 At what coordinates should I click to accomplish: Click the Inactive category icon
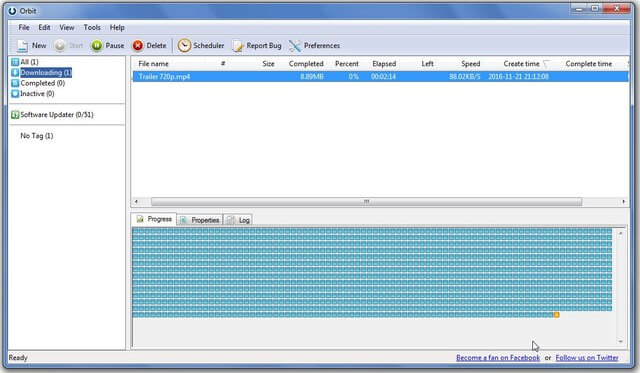pyautogui.click(x=15, y=94)
